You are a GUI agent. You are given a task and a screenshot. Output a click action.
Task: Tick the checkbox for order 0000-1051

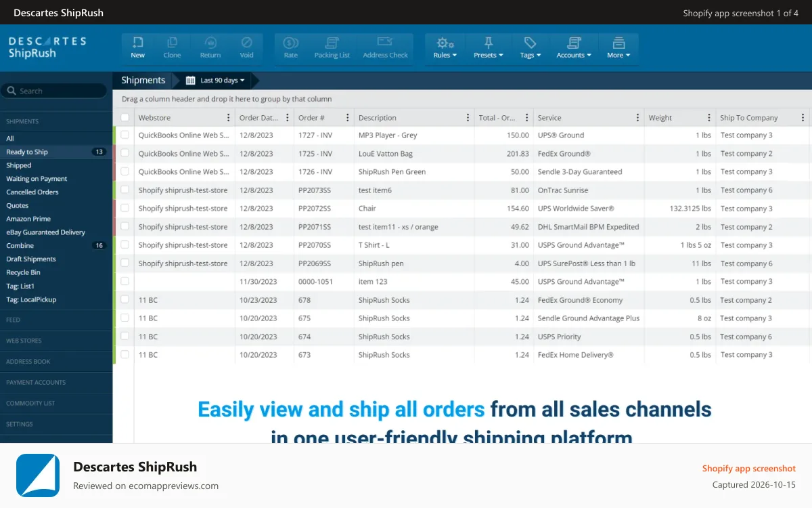tap(125, 281)
